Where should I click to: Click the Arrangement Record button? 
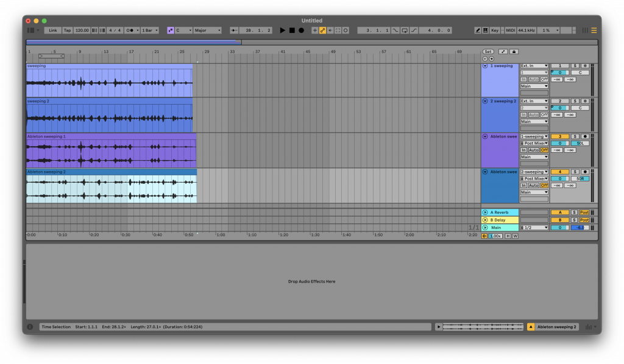tap(301, 30)
